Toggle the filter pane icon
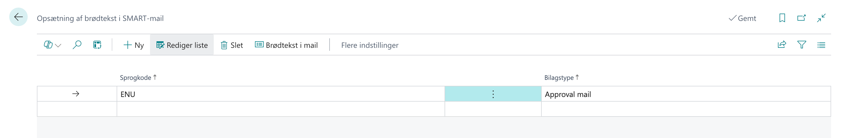Screen dimensions: 868x138 (x=802, y=45)
